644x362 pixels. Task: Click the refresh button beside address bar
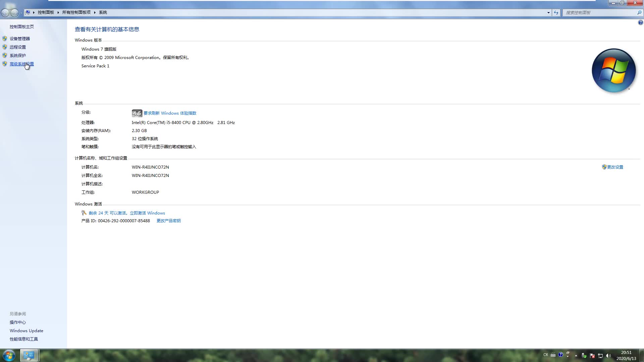point(556,13)
